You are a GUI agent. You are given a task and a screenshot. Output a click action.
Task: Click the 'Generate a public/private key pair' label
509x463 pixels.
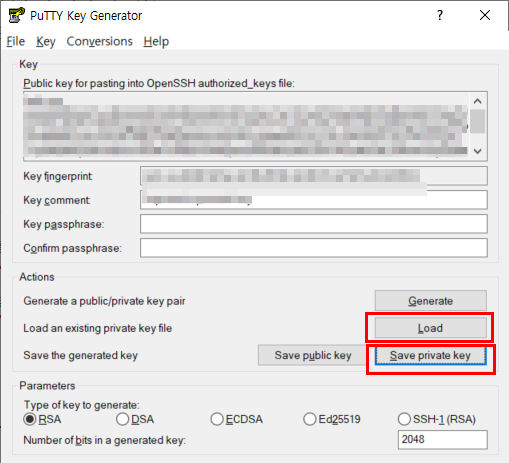coord(104,301)
